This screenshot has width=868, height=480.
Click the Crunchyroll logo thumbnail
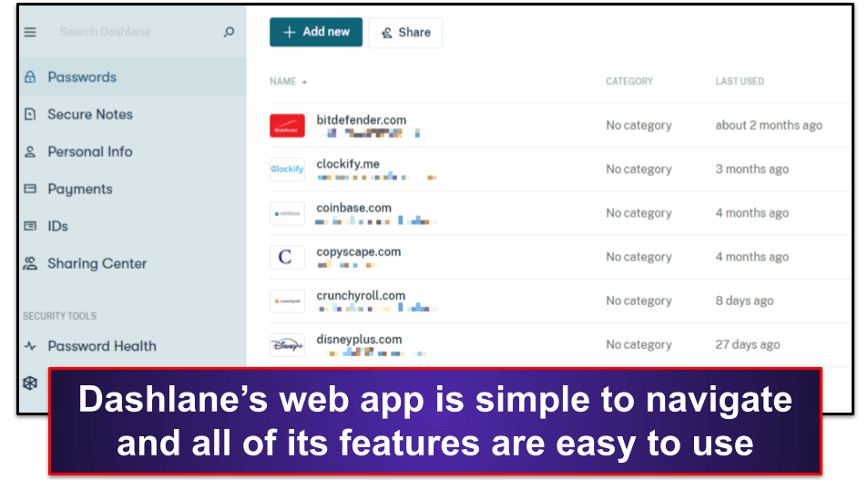(x=287, y=301)
